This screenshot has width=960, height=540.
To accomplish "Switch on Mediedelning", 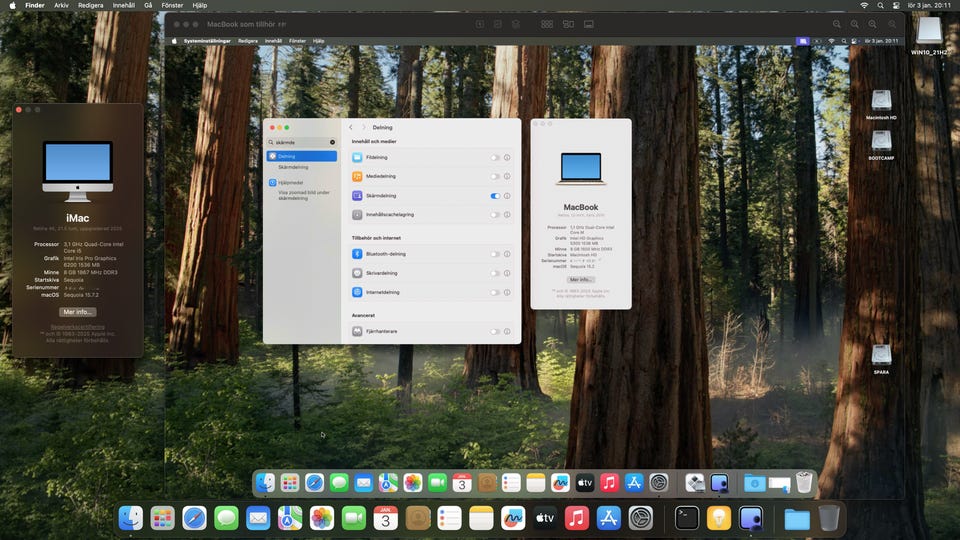I will pos(494,177).
